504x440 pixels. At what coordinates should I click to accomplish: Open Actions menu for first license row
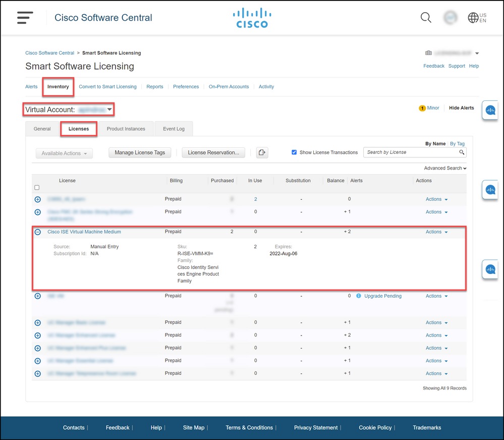[x=436, y=199]
